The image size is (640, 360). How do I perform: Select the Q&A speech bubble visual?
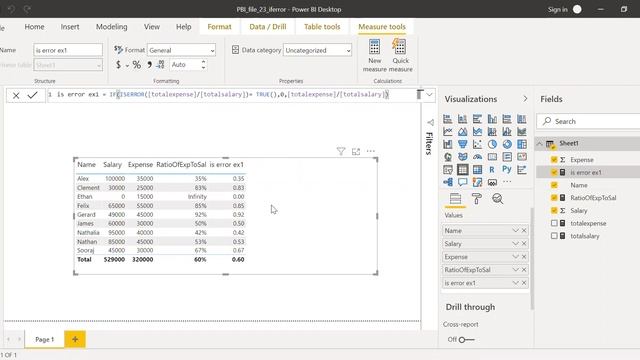[x=462, y=182]
